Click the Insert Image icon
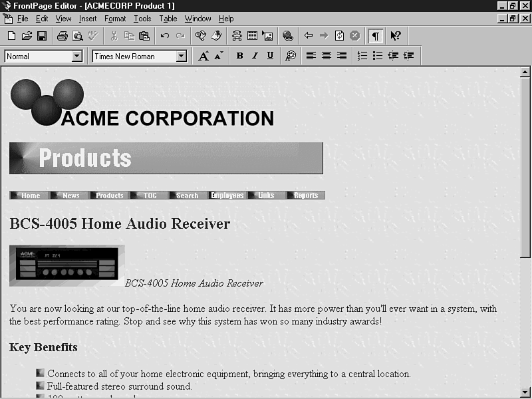 (x=267, y=36)
